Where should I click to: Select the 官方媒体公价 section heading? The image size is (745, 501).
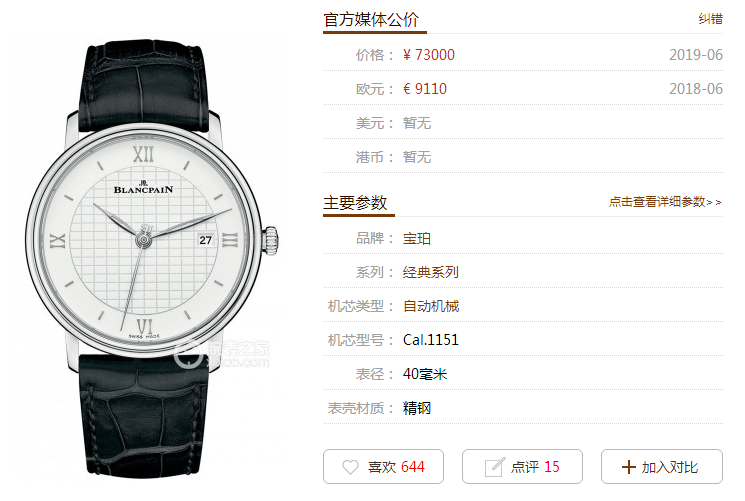coord(371,20)
